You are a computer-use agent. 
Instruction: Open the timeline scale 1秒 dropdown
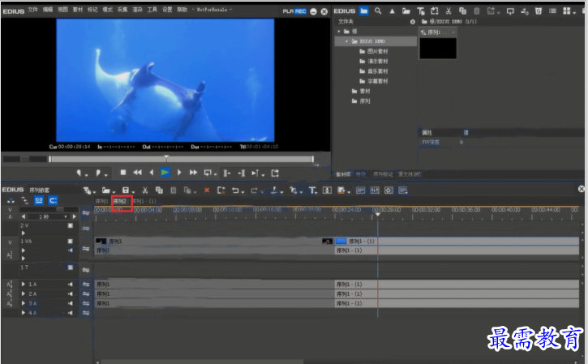click(66, 216)
